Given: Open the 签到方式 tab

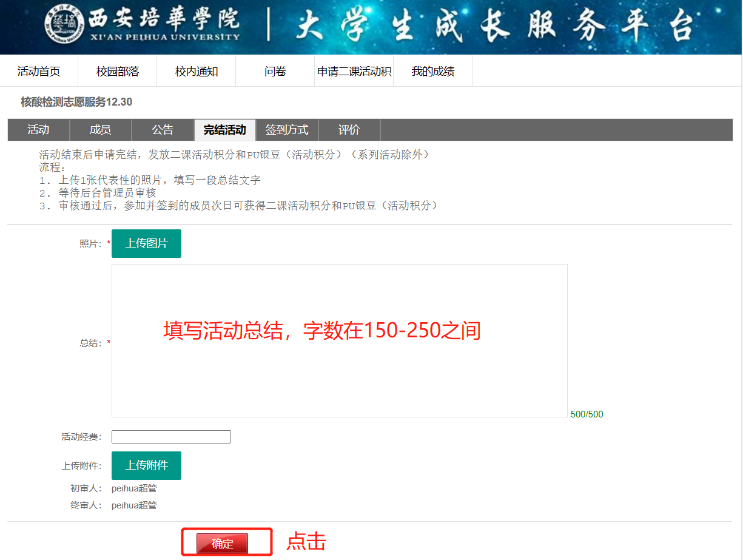Looking at the screenshot, I should tap(287, 130).
